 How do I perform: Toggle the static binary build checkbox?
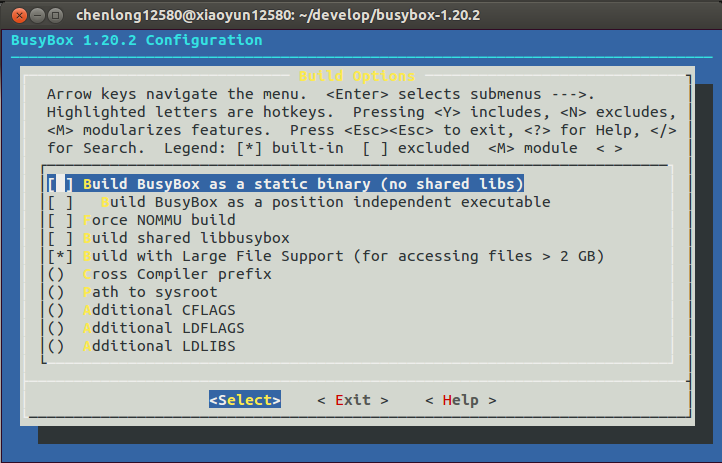[60, 184]
